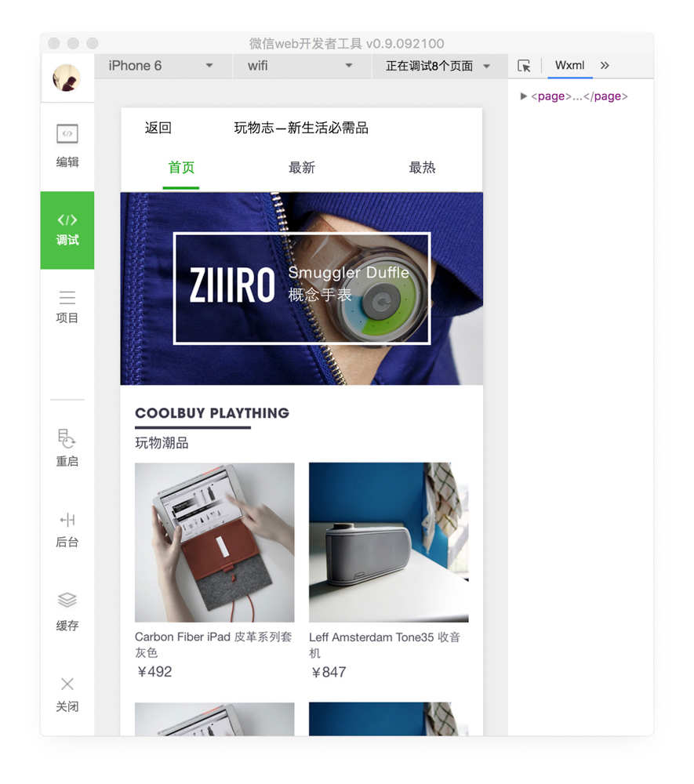Expand the 正在调试8个页面 pages dropdown
The image size is (694, 784).
point(439,66)
